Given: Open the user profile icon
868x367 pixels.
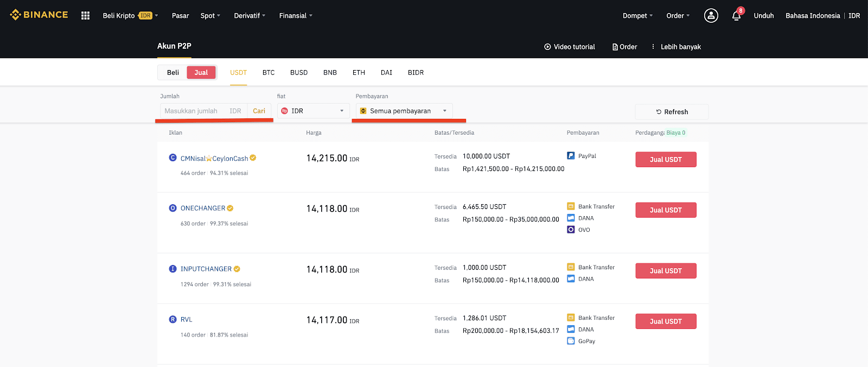Looking at the screenshot, I should [711, 16].
